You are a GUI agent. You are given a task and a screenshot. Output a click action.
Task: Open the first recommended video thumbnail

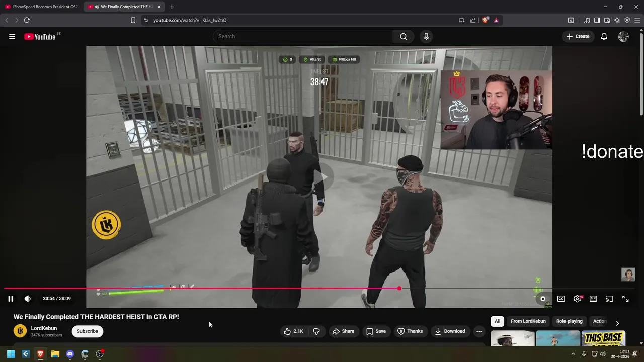513,338
